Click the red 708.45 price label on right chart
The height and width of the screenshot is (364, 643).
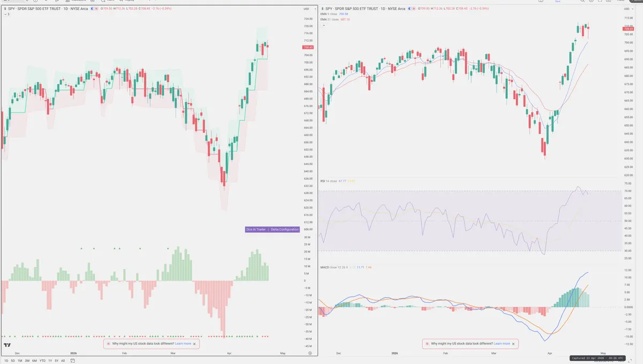point(629,29)
